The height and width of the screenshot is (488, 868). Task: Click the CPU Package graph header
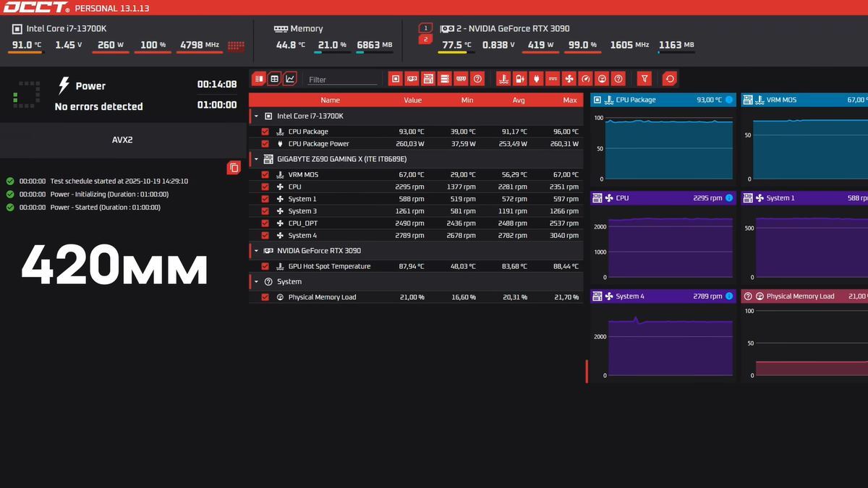click(x=663, y=100)
